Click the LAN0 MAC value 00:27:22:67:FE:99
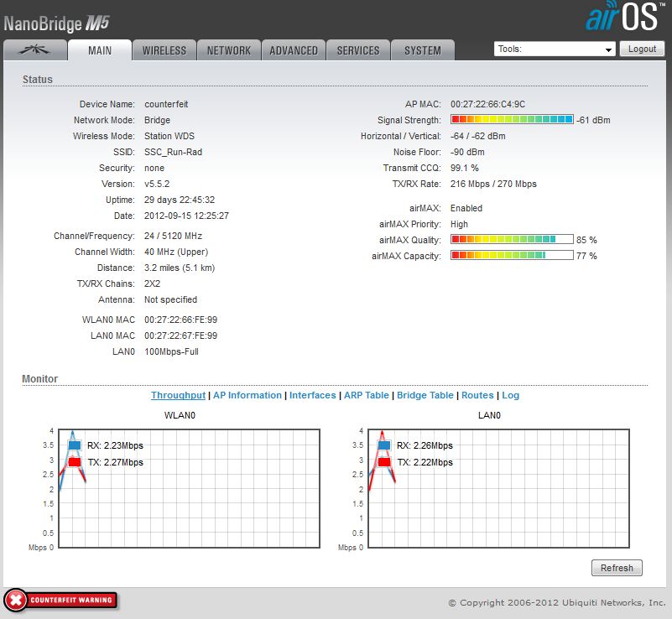 click(x=181, y=336)
